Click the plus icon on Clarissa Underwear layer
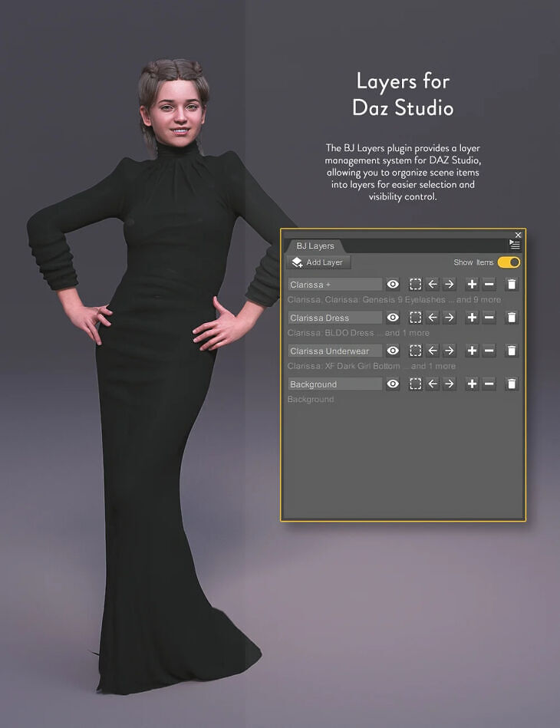This screenshot has width=560, height=728. tap(472, 351)
